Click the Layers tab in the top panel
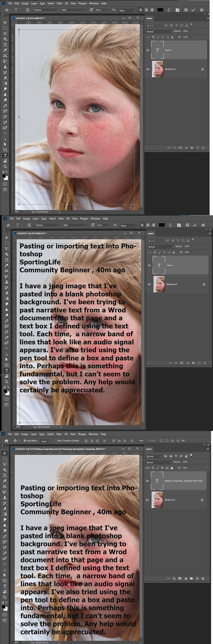This screenshot has height=644, width=213. point(149,18)
